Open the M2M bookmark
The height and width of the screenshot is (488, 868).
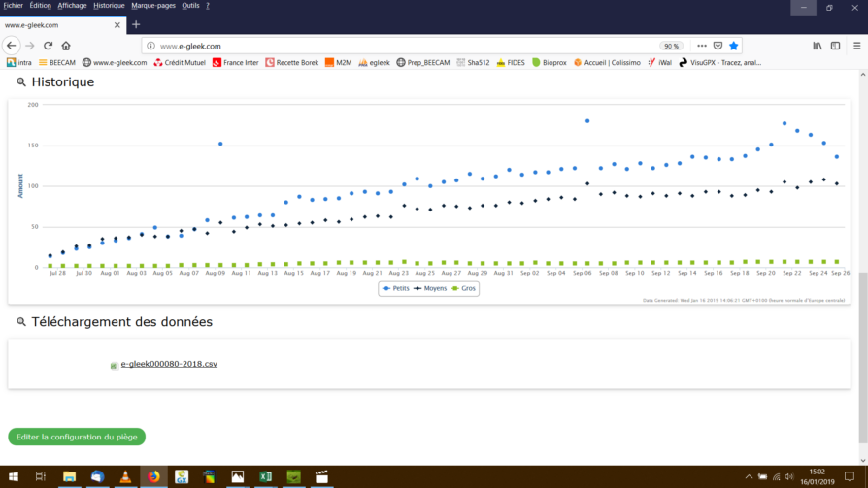tap(338, 62)
